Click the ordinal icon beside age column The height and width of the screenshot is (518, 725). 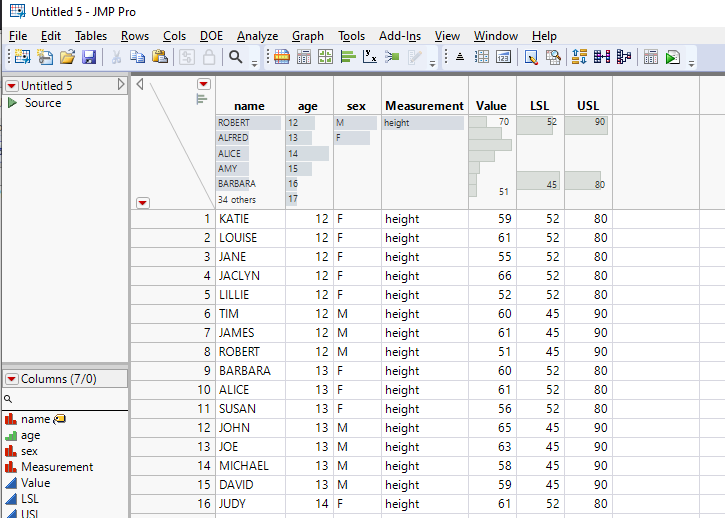pyautogui.click(x=11, y=435)
